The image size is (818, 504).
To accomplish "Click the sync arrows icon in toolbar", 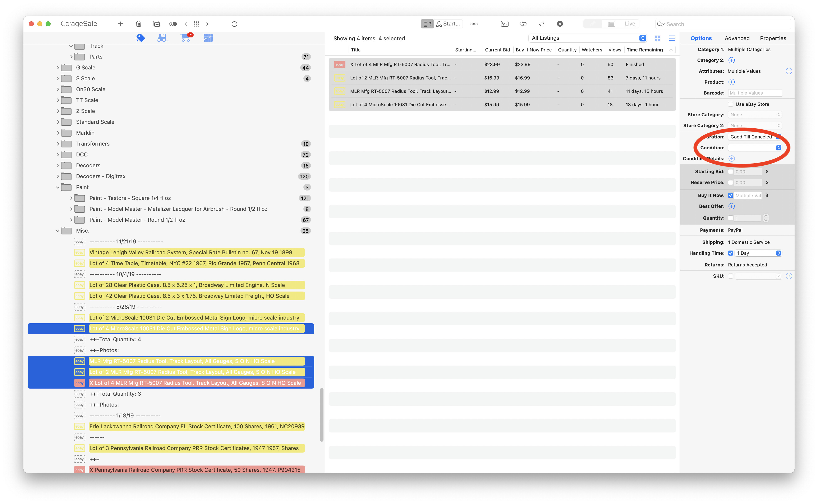I will pyautogui.click(x=523, y=24).
